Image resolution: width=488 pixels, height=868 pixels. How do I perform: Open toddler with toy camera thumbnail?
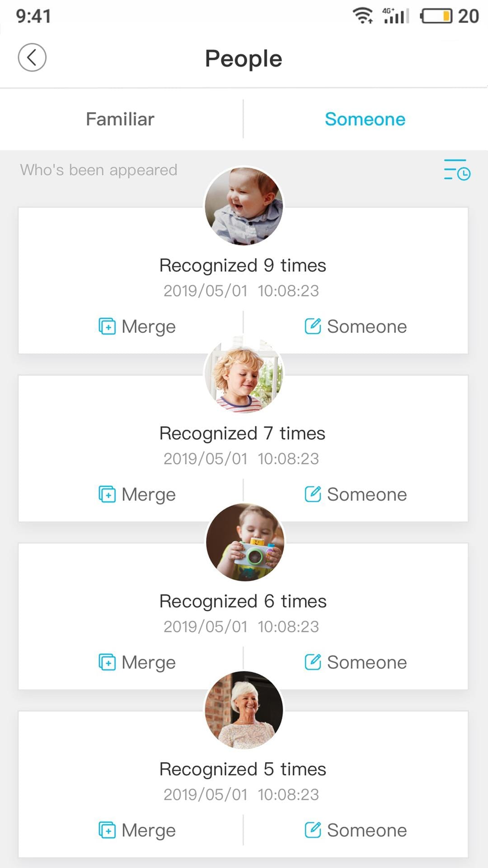[x=245, y=542]
